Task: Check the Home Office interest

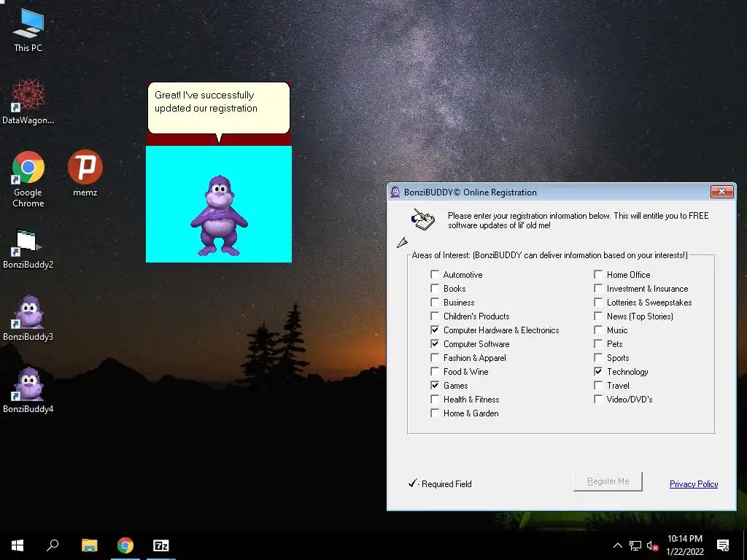Action: coord(598,274)
